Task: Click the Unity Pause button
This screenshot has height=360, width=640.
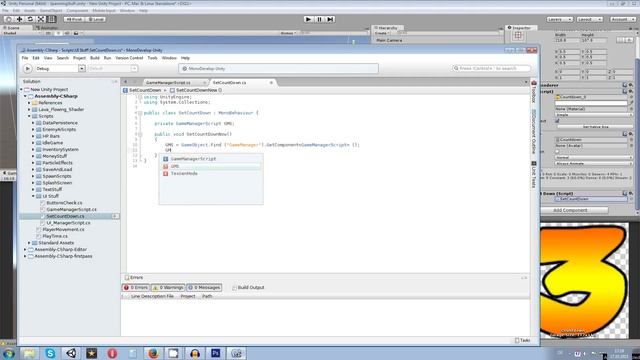Action: (x=319, y=19)
